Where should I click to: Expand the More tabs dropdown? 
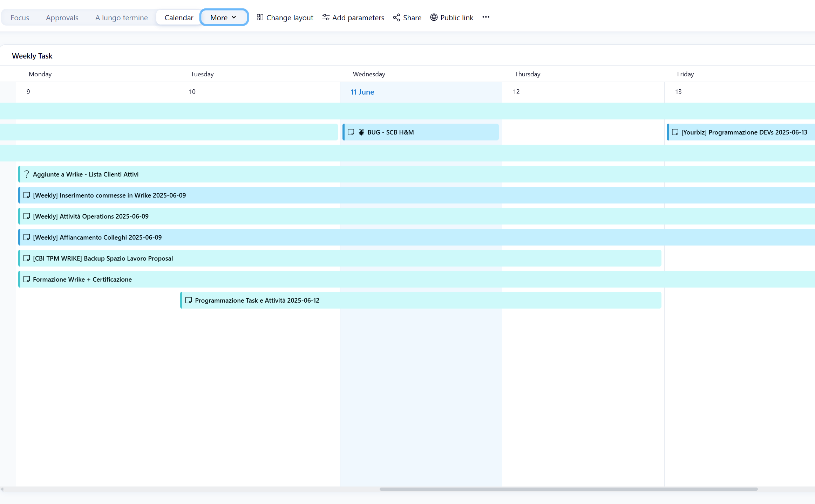[219, 18]
